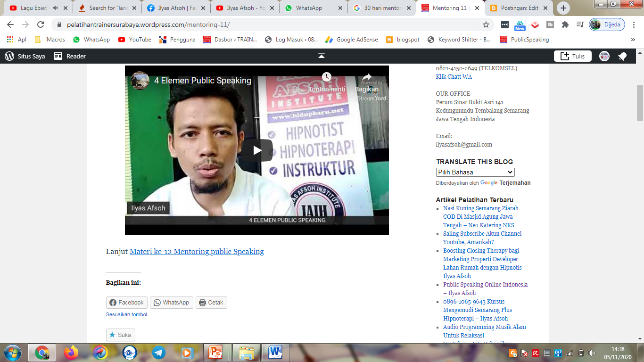The width and height of the screenshot is (644, 362).
Task: Open Firefox from the taskbar
Action: point(71,352)
